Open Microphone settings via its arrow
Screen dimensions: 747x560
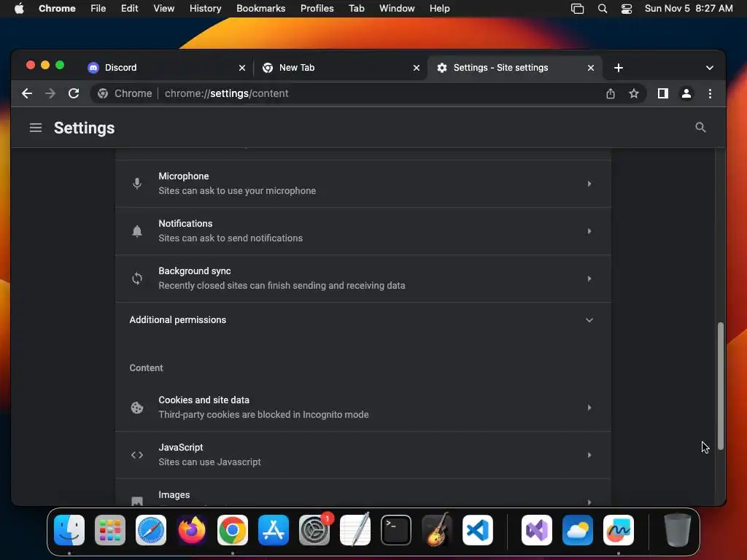[589, 183]
